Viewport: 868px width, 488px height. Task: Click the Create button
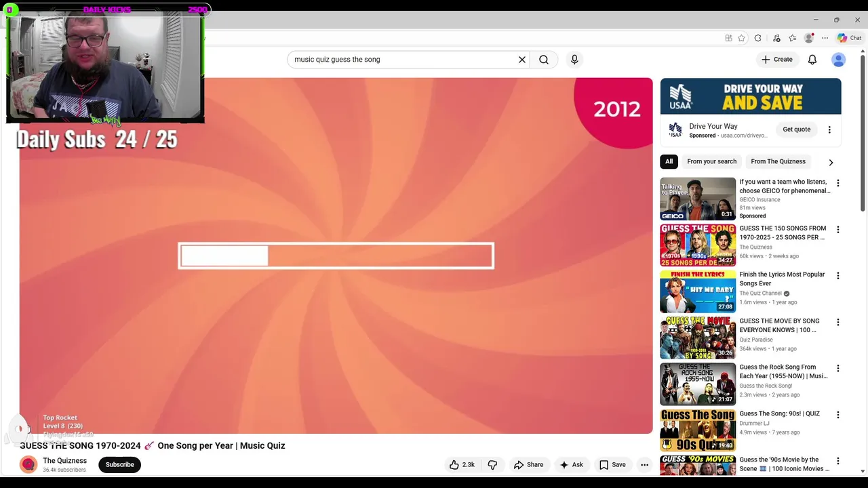point(777,60)
